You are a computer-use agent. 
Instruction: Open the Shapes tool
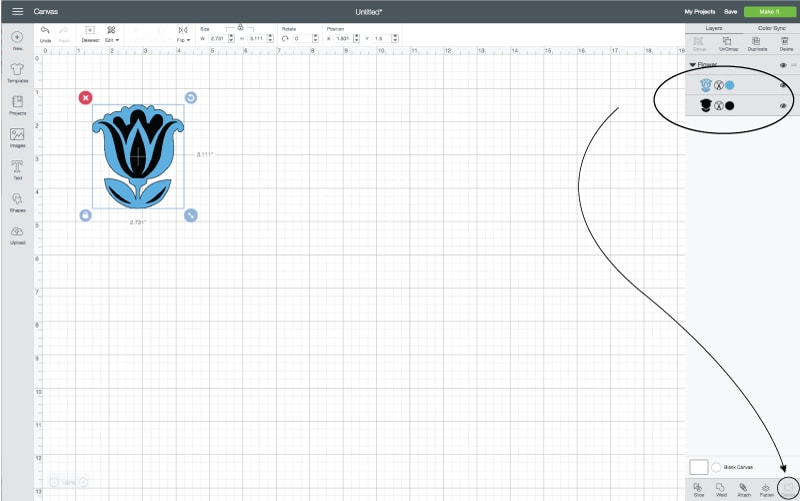click(x=17, y=201)
